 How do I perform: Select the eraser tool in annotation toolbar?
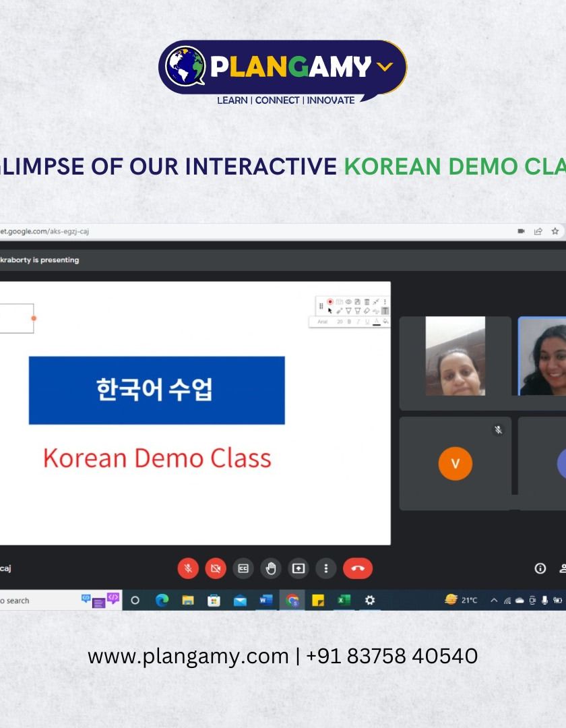coord(367,311)
